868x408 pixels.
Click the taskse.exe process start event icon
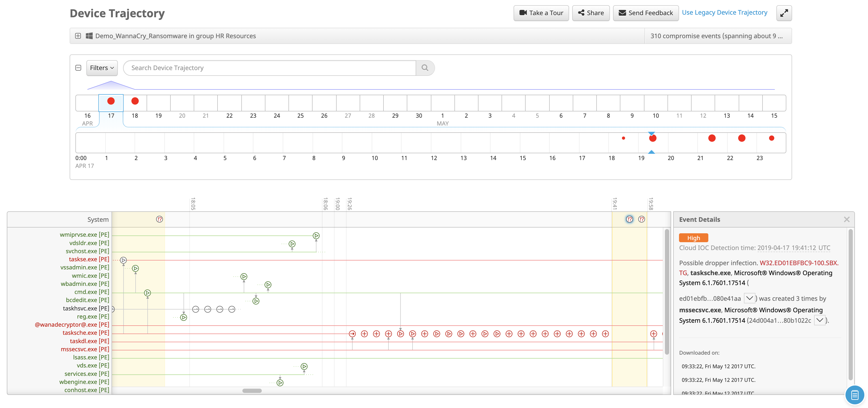coord(123,260)
